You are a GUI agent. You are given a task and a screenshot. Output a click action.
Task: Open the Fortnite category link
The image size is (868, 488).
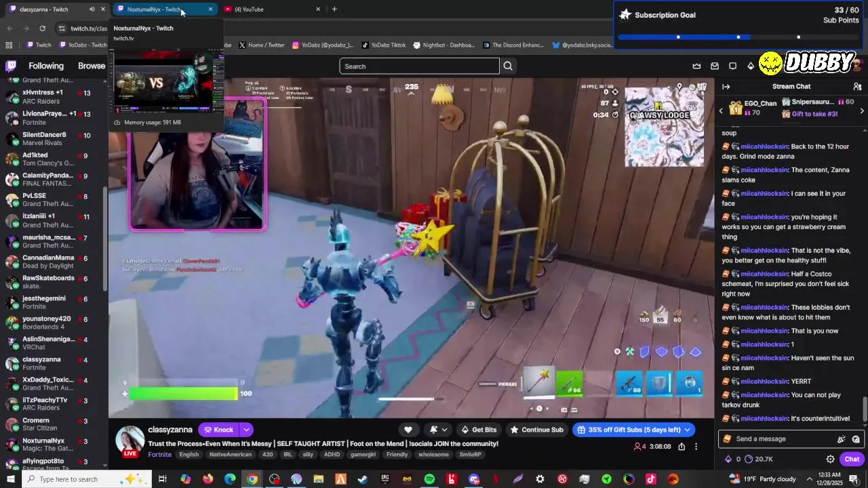[x=159, y=455]
